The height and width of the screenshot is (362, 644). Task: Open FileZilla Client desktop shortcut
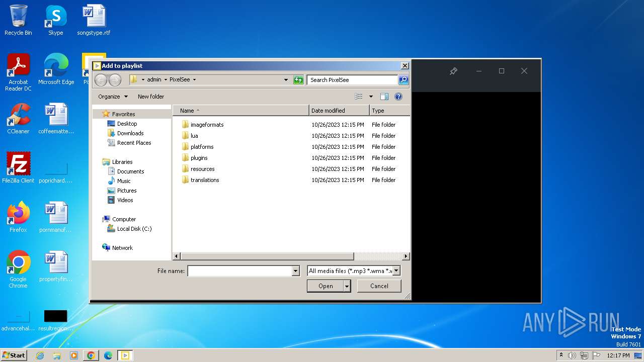click(18, 168)
